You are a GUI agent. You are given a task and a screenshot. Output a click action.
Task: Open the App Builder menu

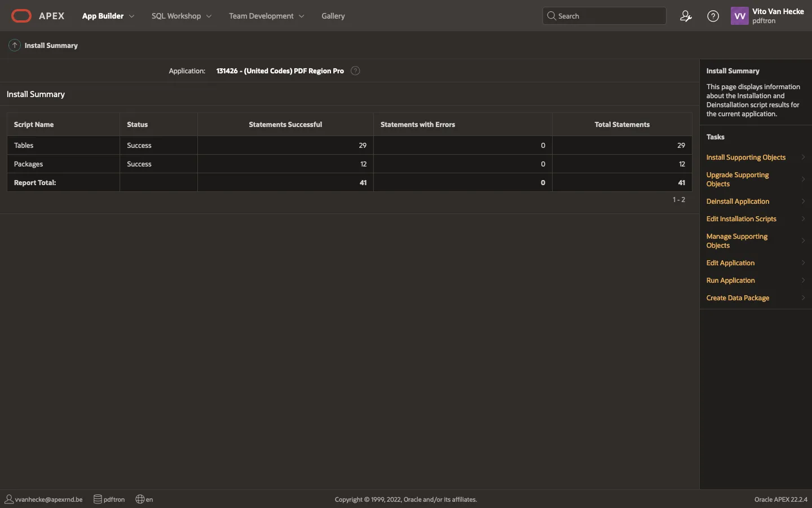pos(103,16)
